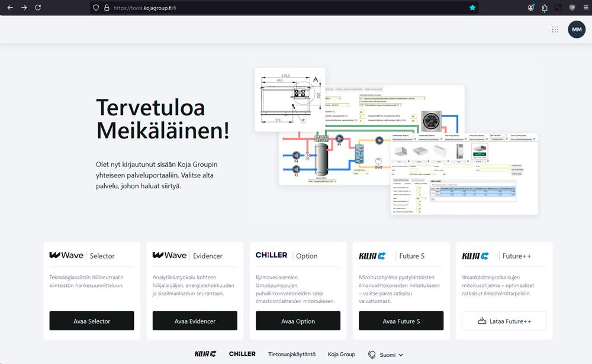Viewport: 592px width, 364px height.
Task: Go back using the browser back arrow
Action: tap(10, 8)
